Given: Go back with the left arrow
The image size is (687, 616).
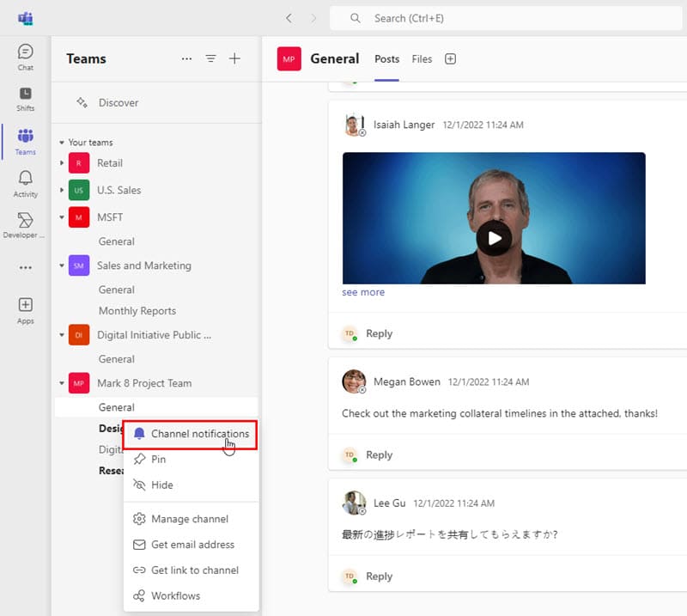Looking at the screenshot, I should click(289, 18).
